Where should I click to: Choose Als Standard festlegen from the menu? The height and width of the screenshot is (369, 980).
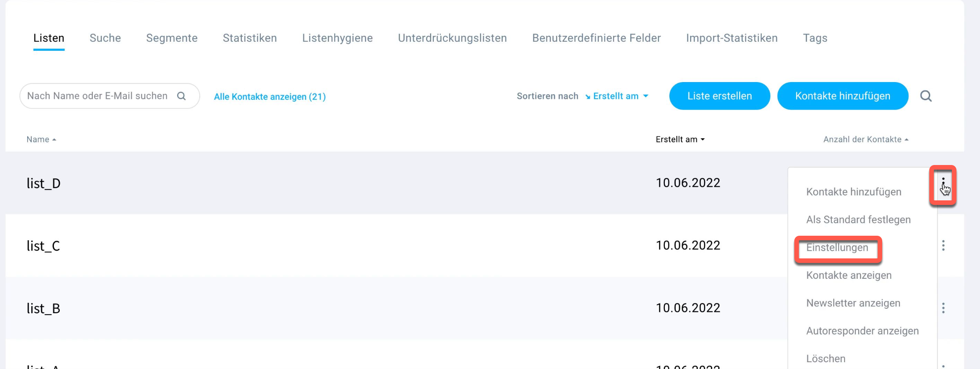858,219
